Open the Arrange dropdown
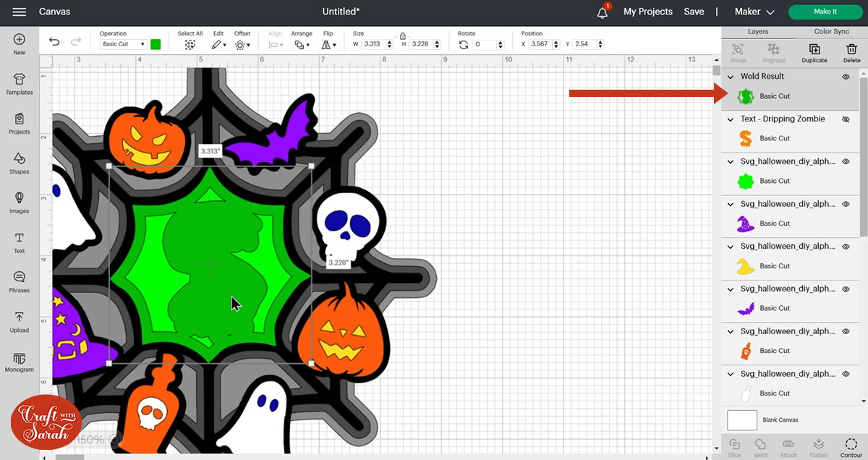Viewport: 868px width, 460px height. point(302,44)
